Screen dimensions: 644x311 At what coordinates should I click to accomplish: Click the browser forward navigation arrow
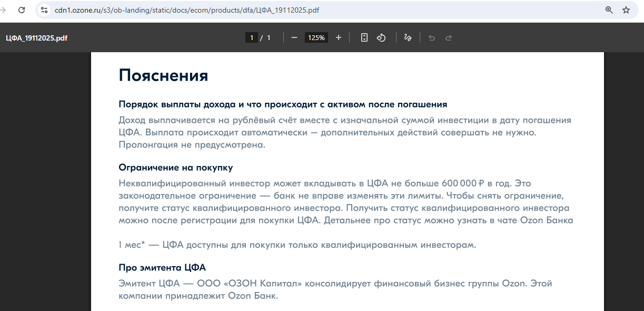pos(3,10)
